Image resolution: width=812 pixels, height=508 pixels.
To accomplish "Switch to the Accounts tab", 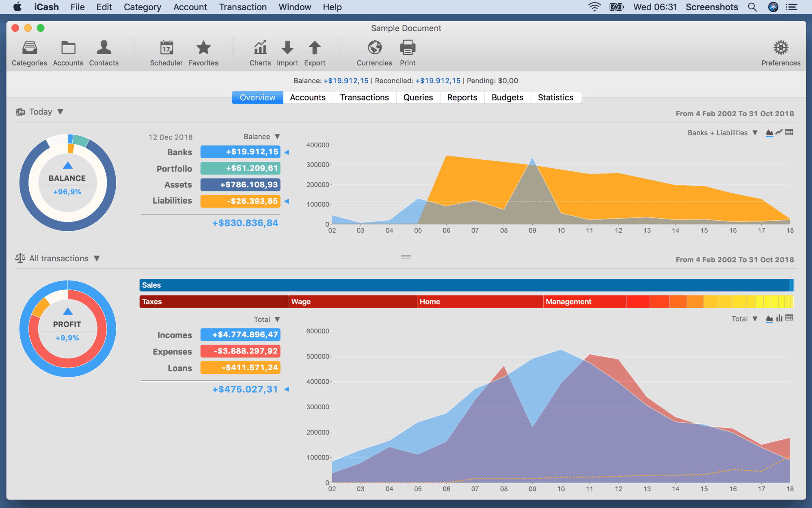I will coord(307,97).
